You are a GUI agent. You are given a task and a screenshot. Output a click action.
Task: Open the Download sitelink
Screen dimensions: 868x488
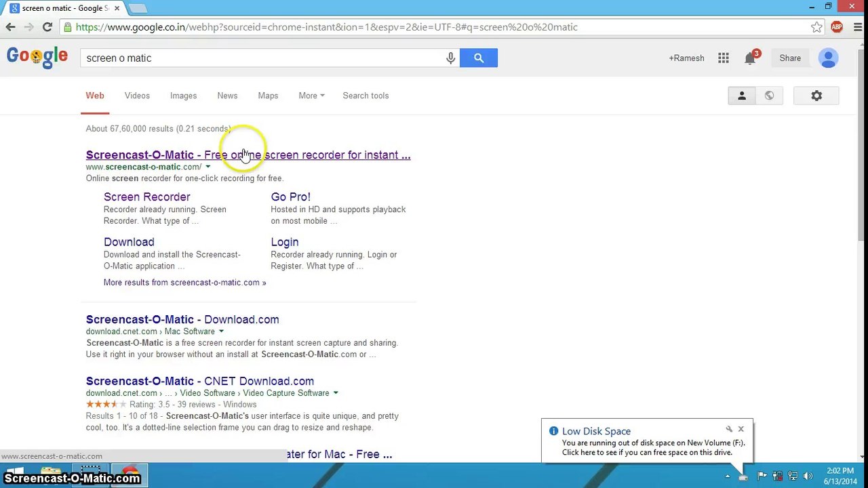pos(129,242)
